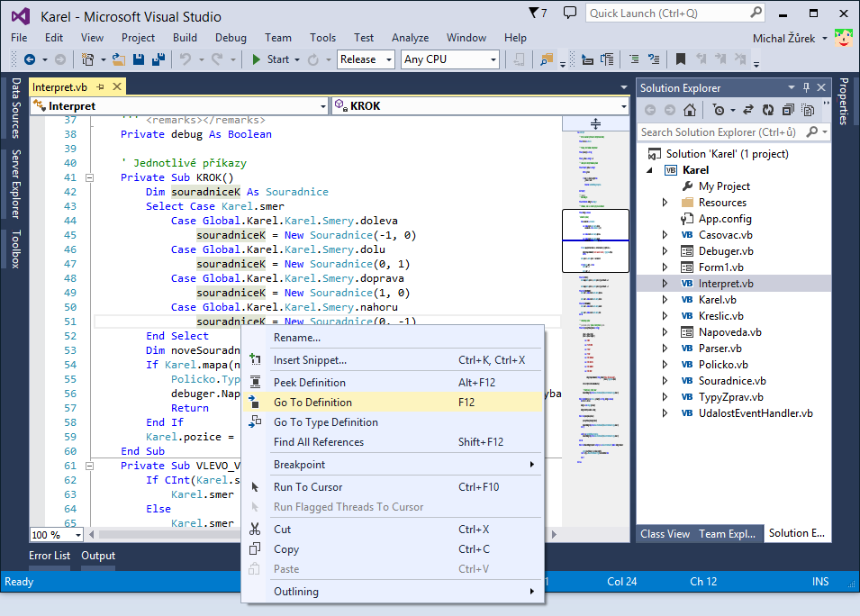Click the Save icon in the toolbar
Viewport: 860px width, 616px height.
pyautogui.click(x=138, y=59)
